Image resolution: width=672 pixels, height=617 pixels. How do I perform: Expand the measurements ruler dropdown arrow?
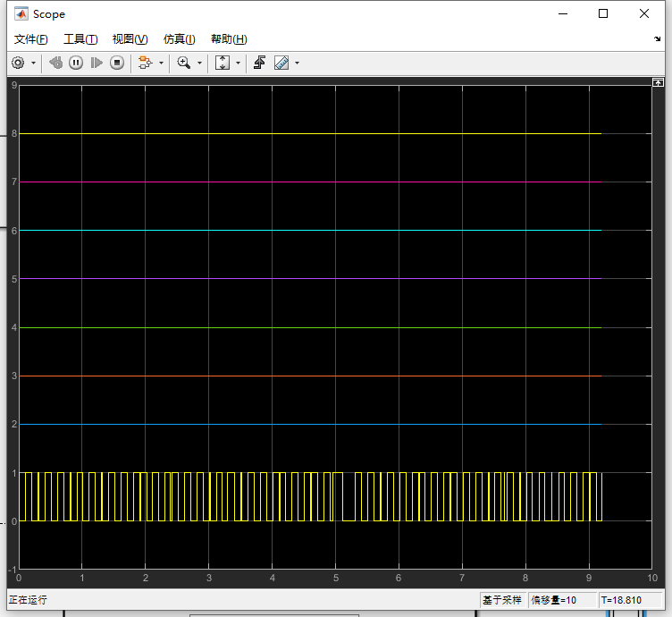(297, 63)
